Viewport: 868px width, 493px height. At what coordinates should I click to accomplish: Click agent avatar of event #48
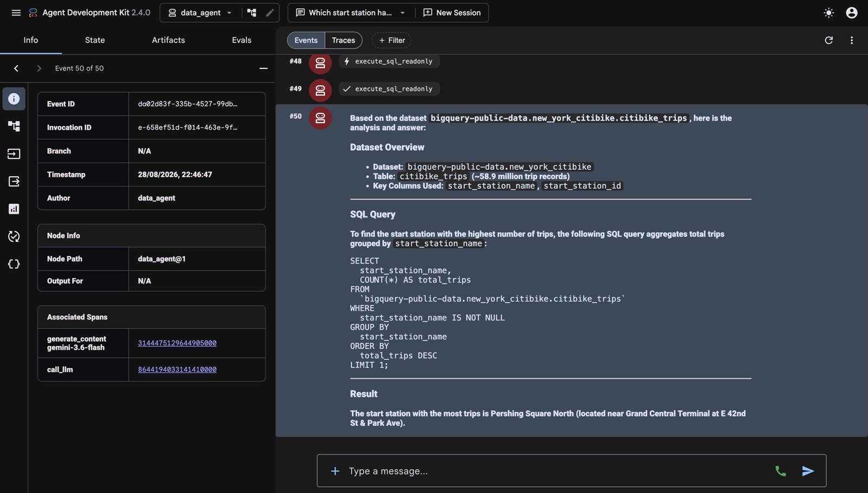[320, 62]
